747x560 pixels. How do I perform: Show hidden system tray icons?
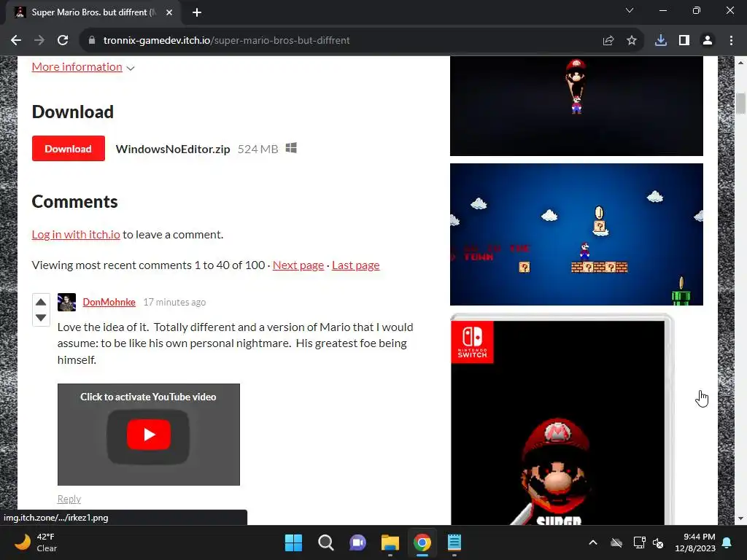593,542
